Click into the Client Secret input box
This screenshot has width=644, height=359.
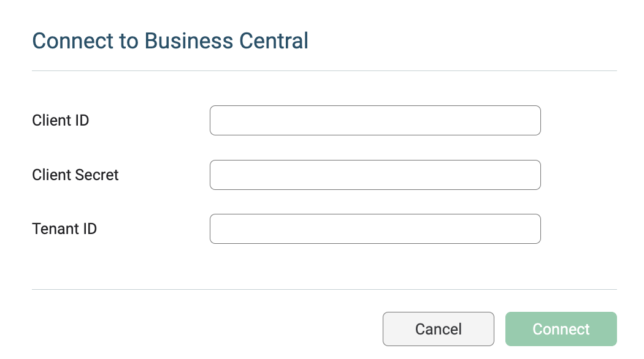(x=375, y=175)
